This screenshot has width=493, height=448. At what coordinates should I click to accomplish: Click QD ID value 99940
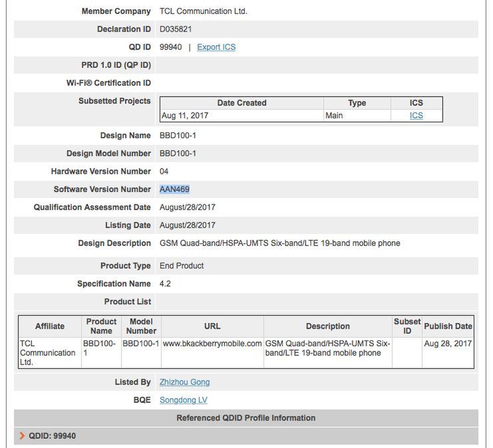[x=170, y=47]
